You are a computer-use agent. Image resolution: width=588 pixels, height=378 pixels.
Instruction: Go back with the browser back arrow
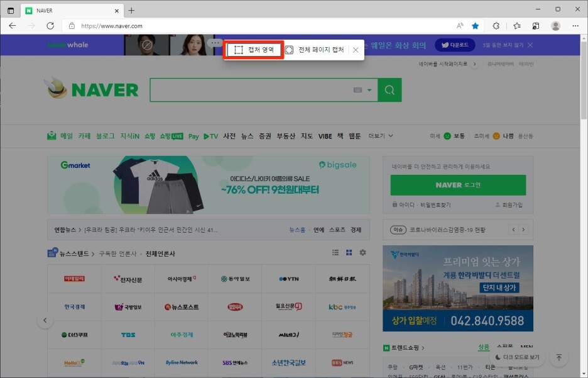point(13,26)
